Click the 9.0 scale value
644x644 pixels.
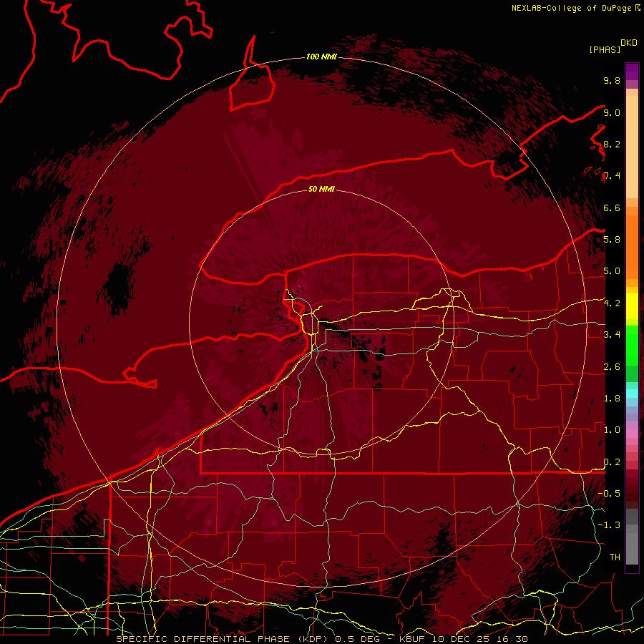point(612,112)
